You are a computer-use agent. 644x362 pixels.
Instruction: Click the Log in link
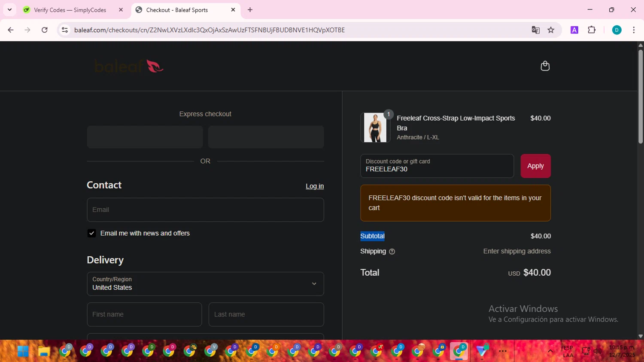coord(315,186)
